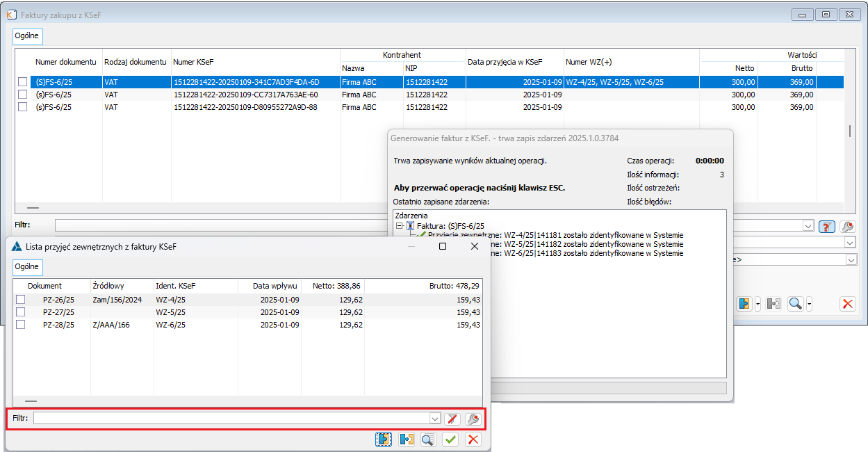Click the first blue-orange link documents icon in PZ list
The height and width of the screenshot is (452, 868).
(x=383, y=439)
